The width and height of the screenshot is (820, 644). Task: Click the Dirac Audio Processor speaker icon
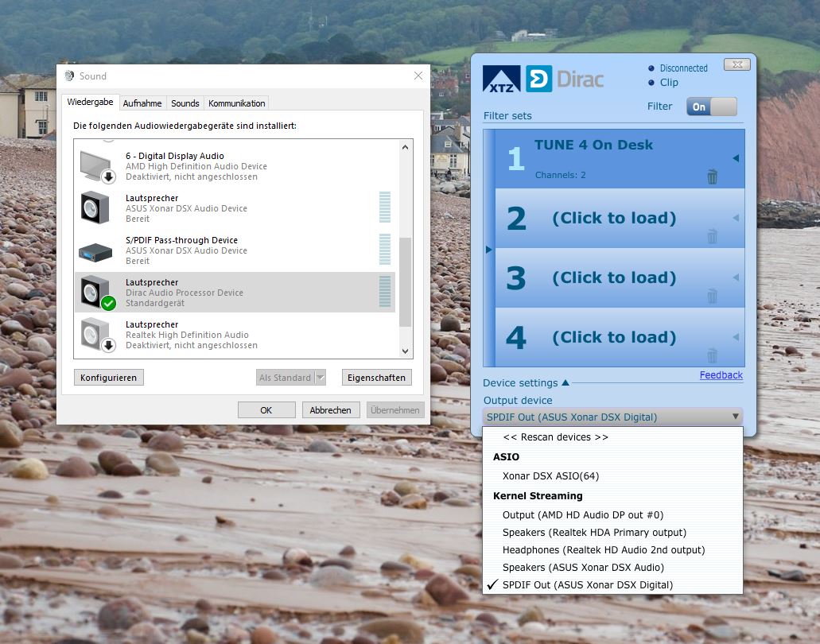click(x=98, y=293)
